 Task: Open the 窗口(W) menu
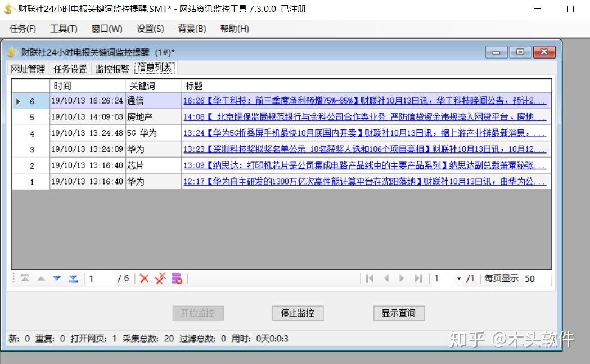[x=107, y=29]
